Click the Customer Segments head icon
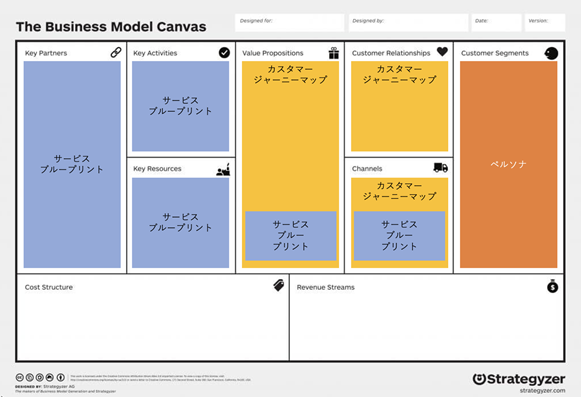 pos(551,53)
